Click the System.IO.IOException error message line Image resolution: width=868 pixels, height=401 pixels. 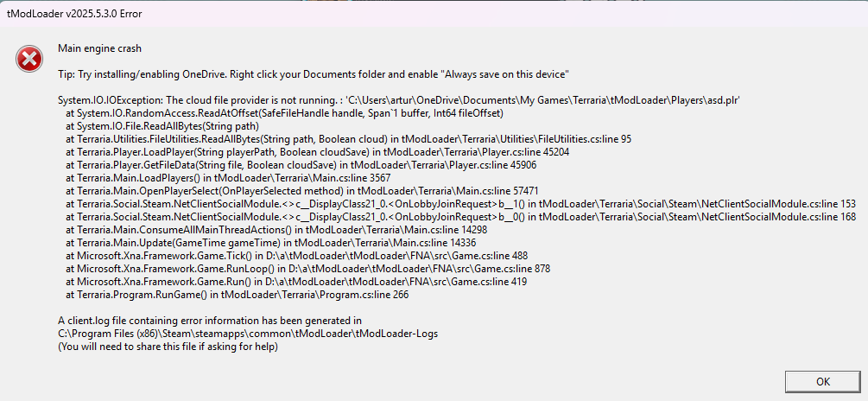399,100
